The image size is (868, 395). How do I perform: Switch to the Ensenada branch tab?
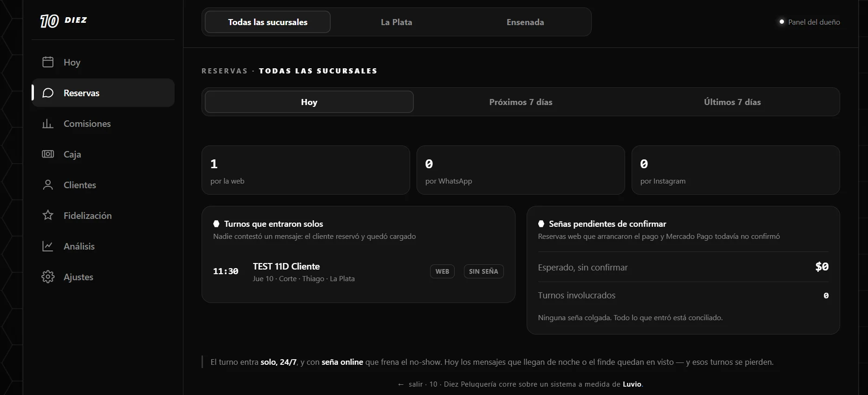click(525, 22)
